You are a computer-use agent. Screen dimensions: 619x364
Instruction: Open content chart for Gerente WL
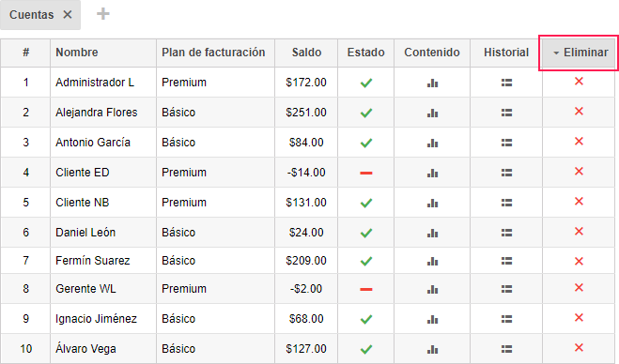click(x=432, y=289)
